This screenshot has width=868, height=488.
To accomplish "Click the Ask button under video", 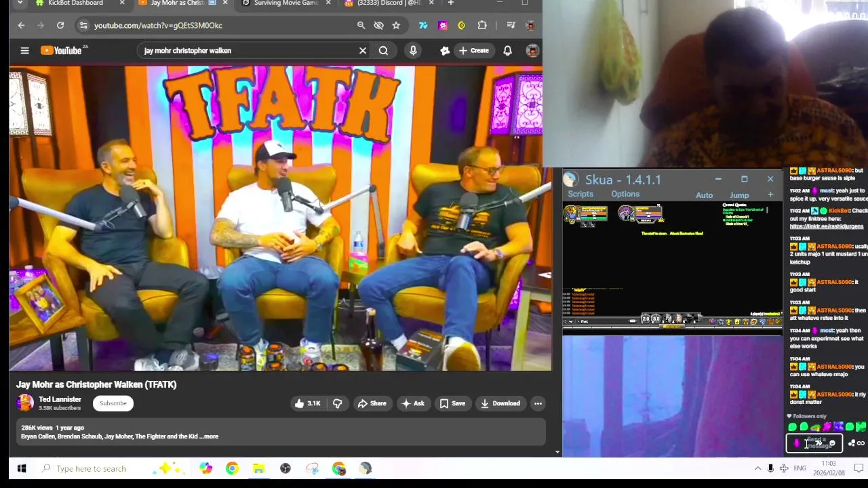I will [x=413, y=403].
